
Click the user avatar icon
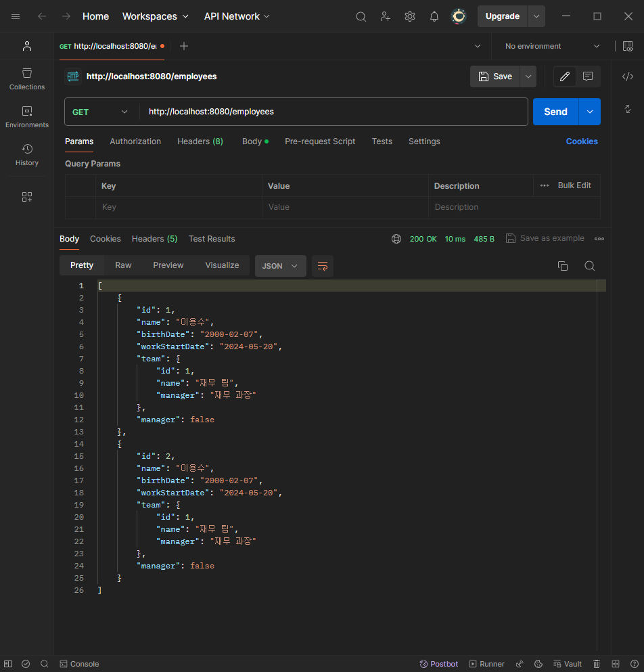(459, 16)
